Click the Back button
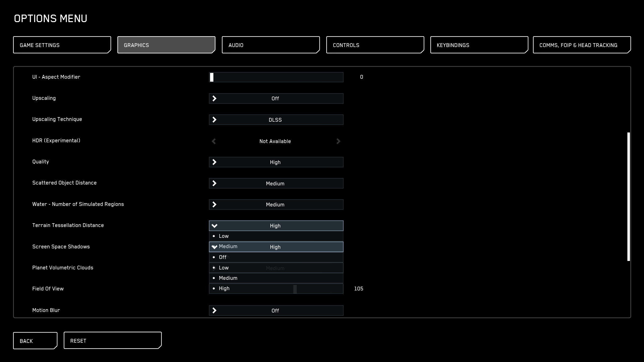This screenshot has width=644, height=362. click(35, 341)
